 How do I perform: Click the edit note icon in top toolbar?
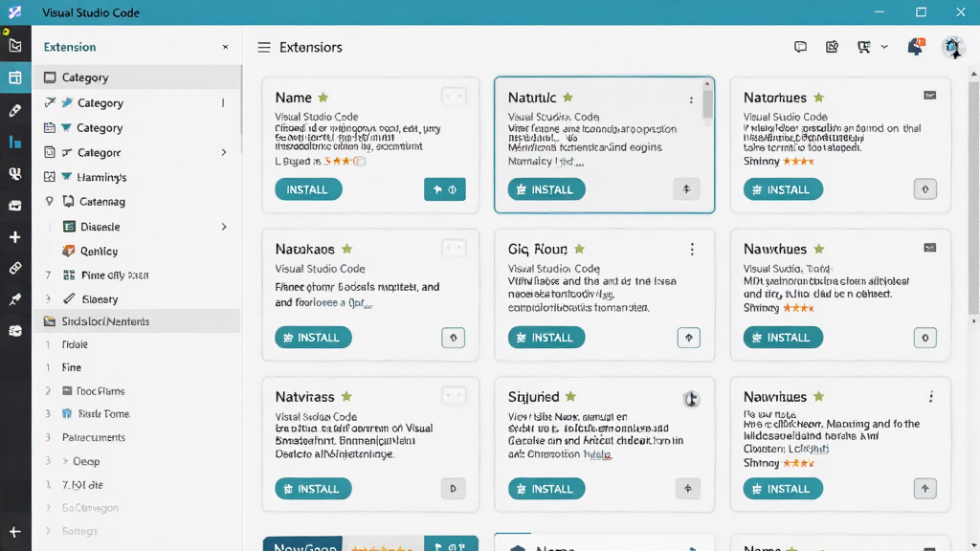[x=832, y=47]
